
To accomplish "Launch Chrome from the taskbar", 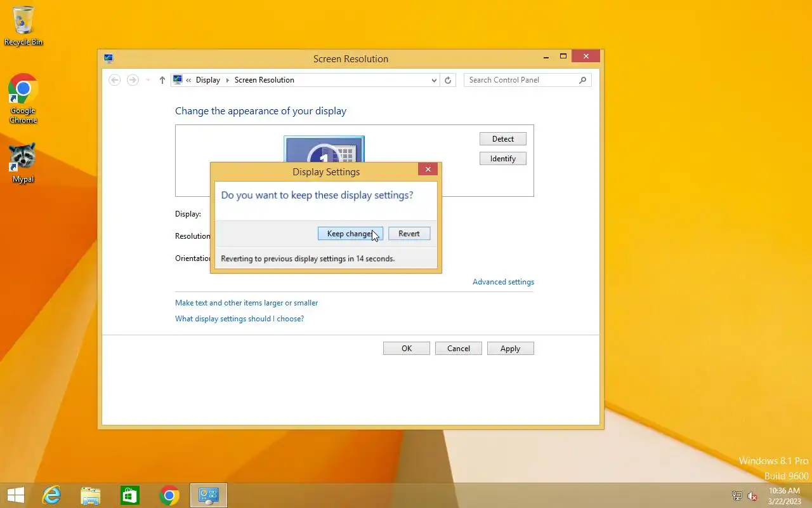I will click(169, 495).
